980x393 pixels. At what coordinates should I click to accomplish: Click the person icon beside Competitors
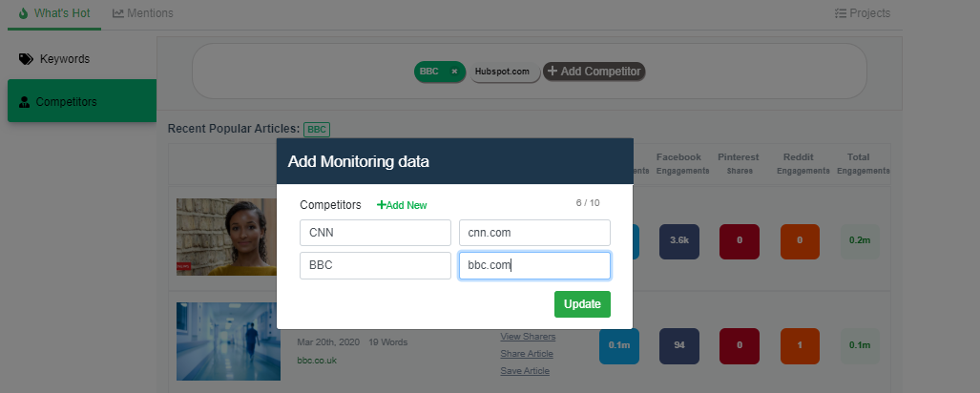(25, 102)
